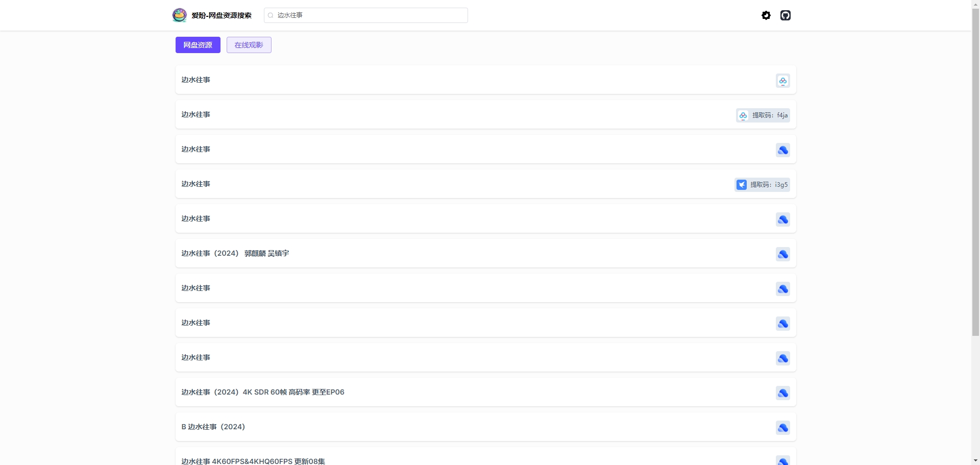The height and width of the screenshot is (465, 980).
Task: Click the 提取码: i3g5 text
Action: [769, 185]
